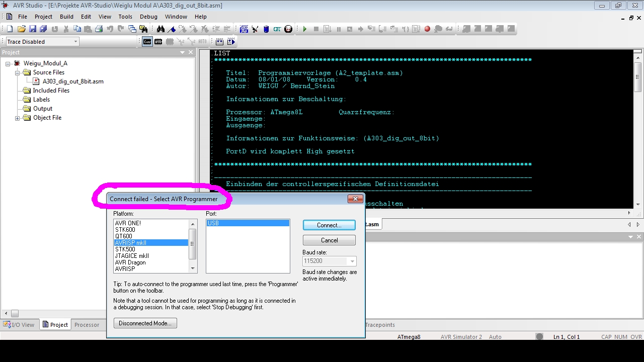This screenshot has height=362, width=644.
Task: Click the programmer connect plug icon
Action: (255, 29)
